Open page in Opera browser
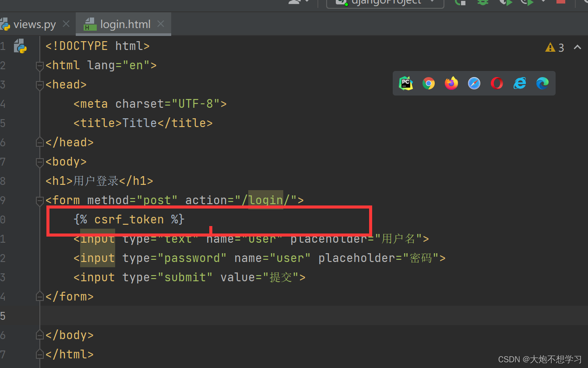 [497, 83]
